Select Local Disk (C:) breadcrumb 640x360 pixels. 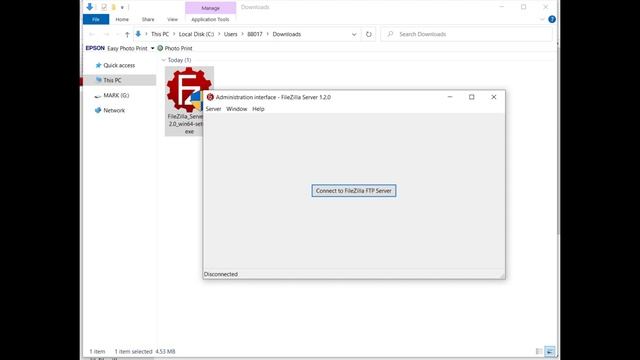pyautogui.click(x=196, y=34)
